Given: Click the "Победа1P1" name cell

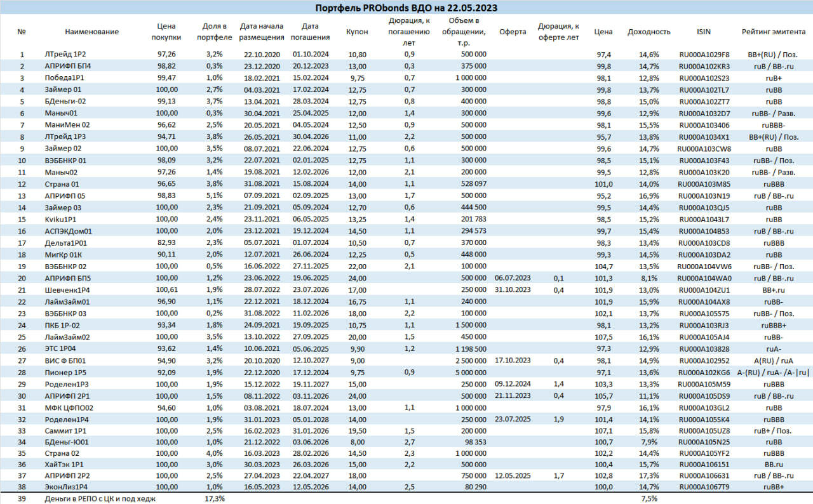Looking at the screenshot, I should point(65,77).
